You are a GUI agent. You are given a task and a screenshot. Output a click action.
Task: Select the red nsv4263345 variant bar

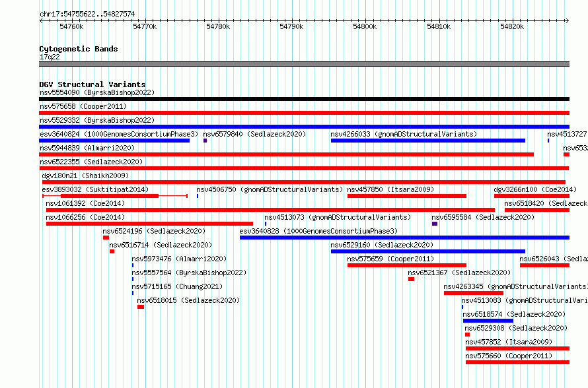tap(474, 293)
